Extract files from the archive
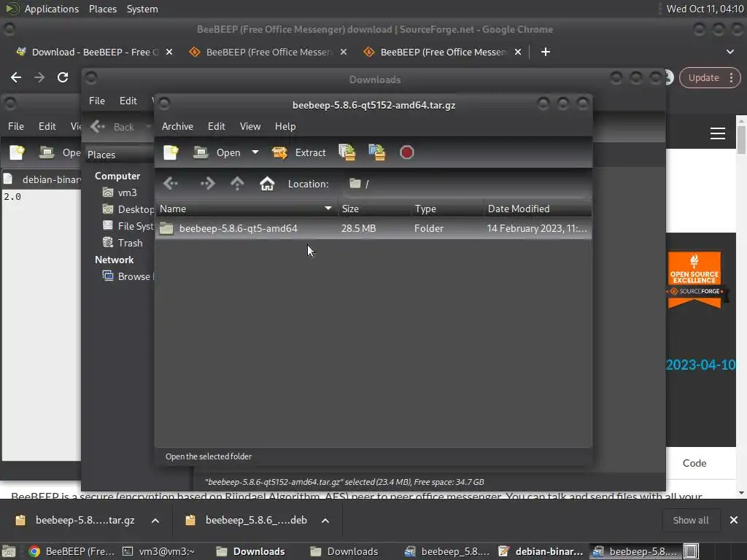This screenshot has width=747, height=560. [x=298, y=152]
